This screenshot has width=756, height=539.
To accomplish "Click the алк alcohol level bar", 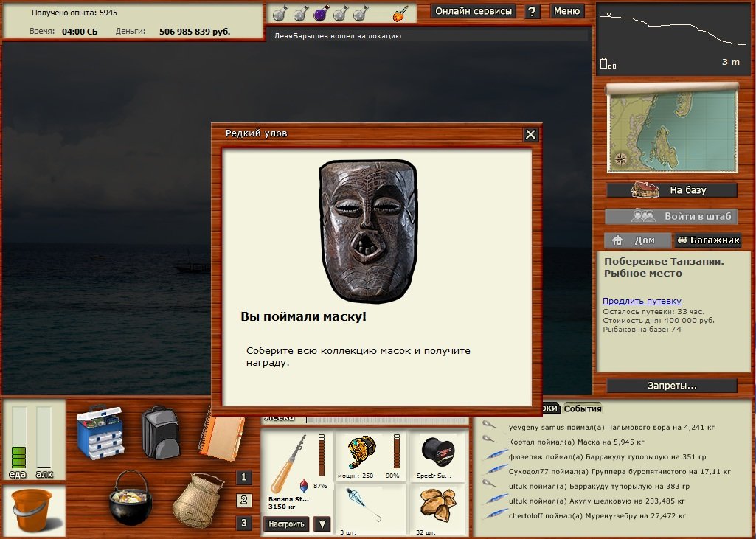I will point(44,437).
